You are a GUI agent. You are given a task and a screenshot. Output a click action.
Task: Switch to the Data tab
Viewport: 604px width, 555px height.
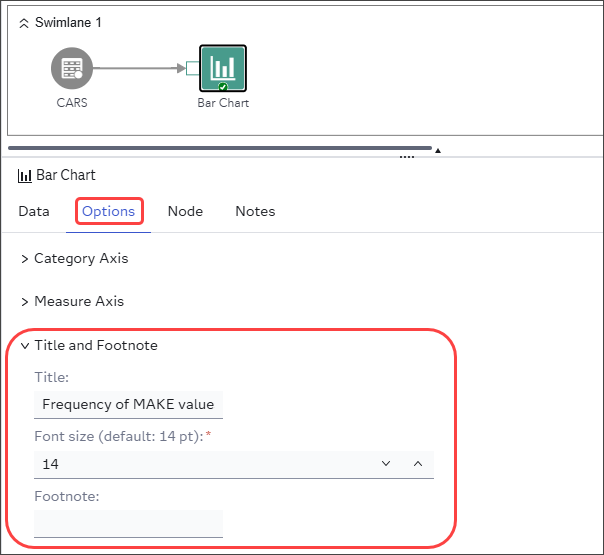[34, 211]
